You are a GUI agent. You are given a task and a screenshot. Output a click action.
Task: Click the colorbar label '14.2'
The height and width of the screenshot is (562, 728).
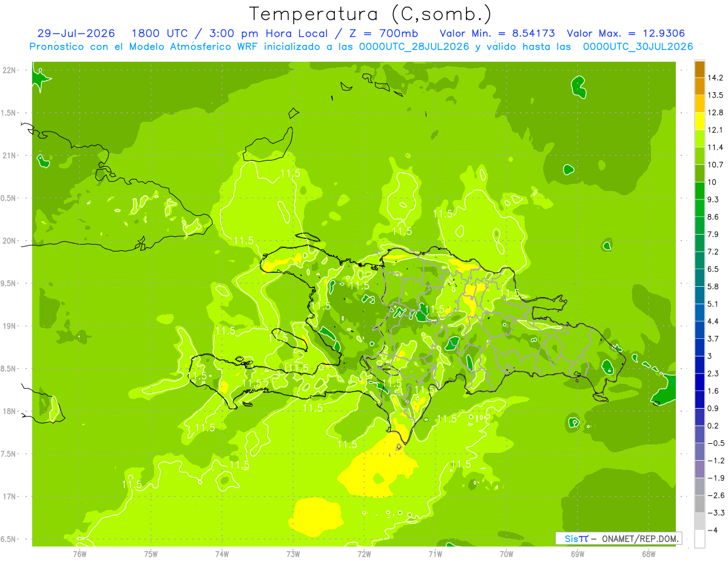(715, 78)
